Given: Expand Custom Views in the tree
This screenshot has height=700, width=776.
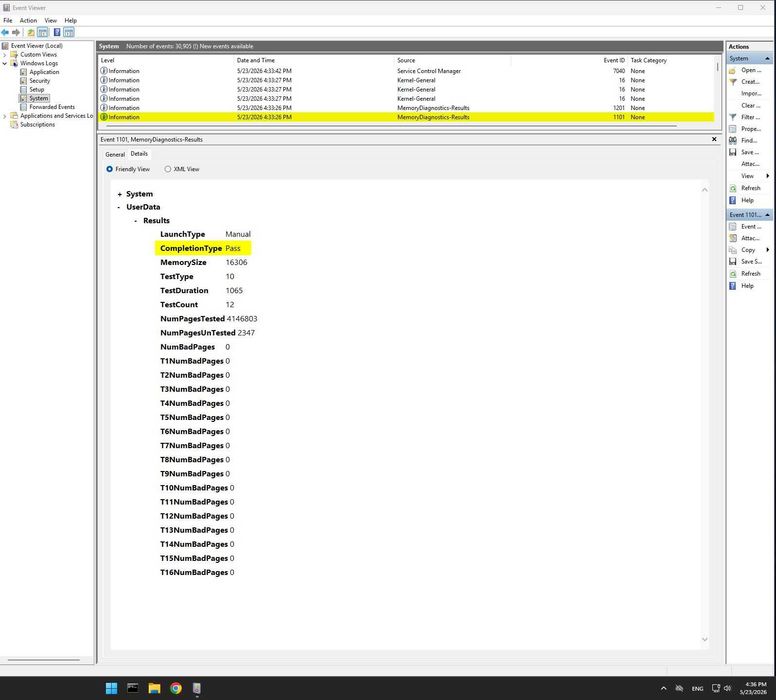Looking at the screenshot, I should point(5,54).
